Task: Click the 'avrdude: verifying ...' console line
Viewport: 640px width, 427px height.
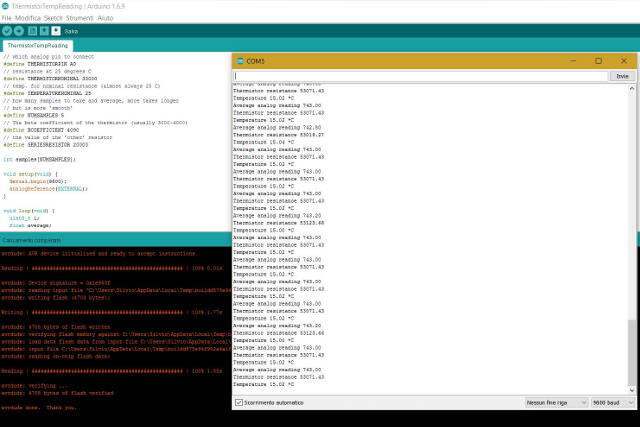Action: 35,386
